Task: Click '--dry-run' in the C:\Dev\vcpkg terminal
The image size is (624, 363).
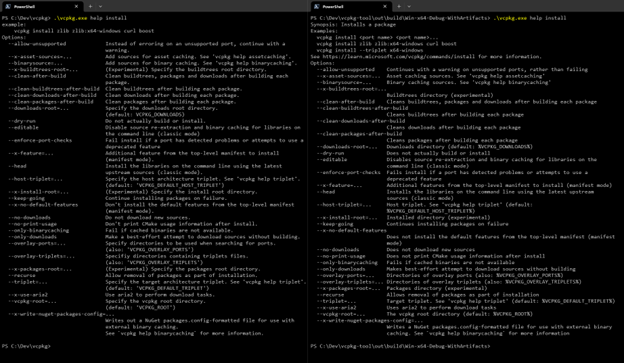Action: coord(22,121)
